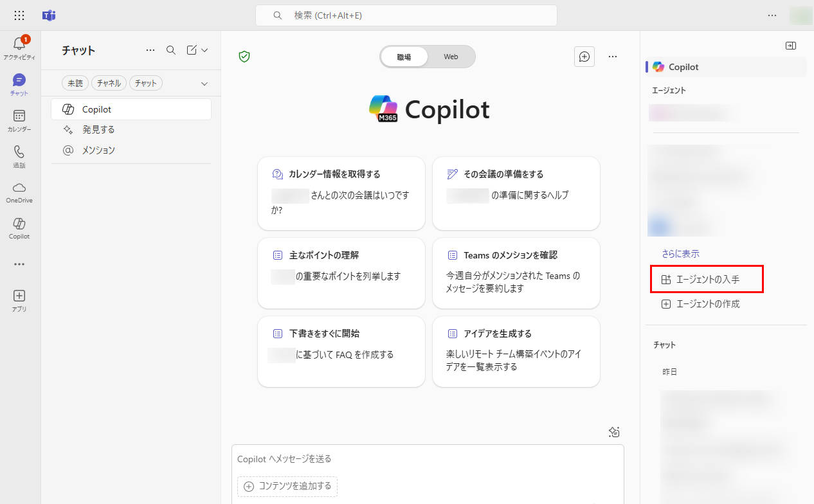Open settings and more in title bar

[772, 15]
